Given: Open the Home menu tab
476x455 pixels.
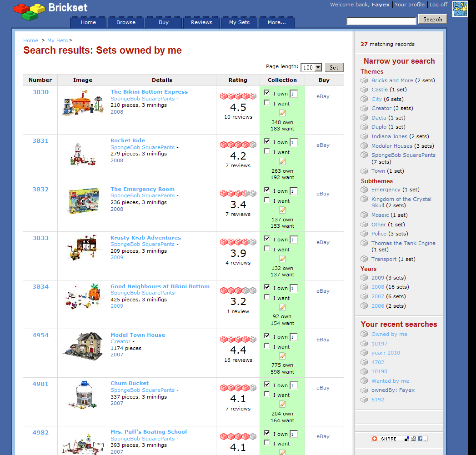Looking at the screenshot, I should click(88, 22).
